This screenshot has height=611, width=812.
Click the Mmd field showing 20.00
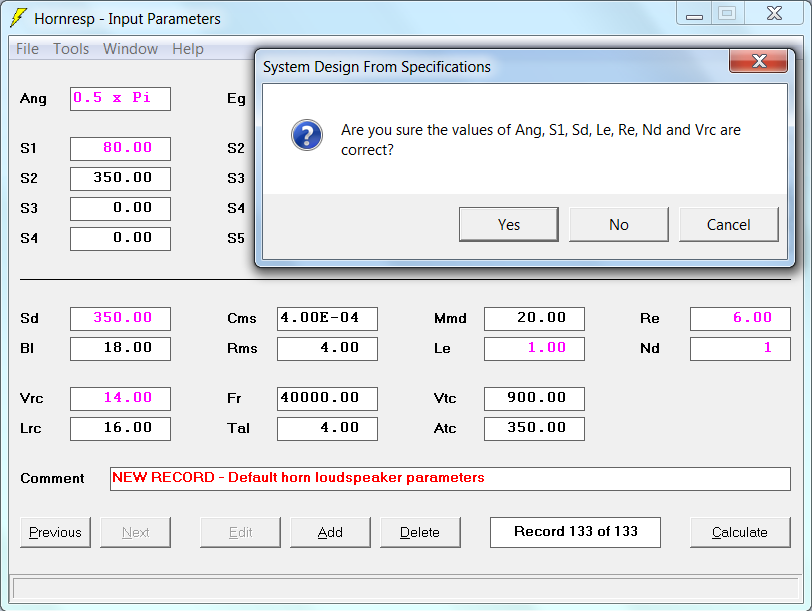pyautogui.click(x=534, y=318)
